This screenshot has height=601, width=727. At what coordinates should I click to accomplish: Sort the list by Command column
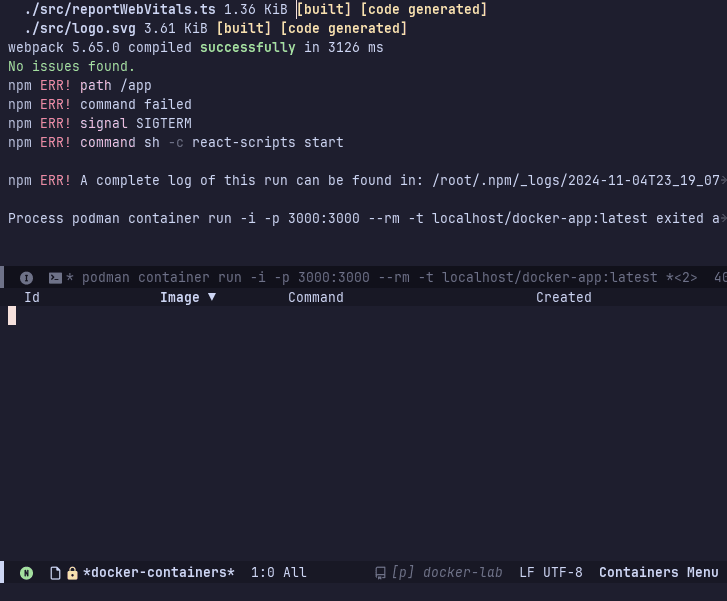315,297
